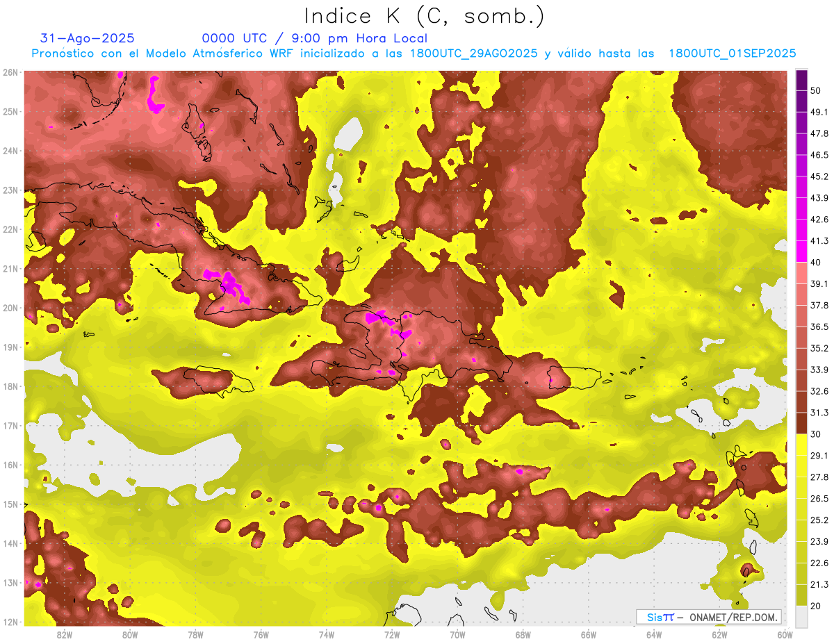This screenshot has width=834, height=644.
Task: Click the "22N" latitude label
Action: [x=10, y=229]
